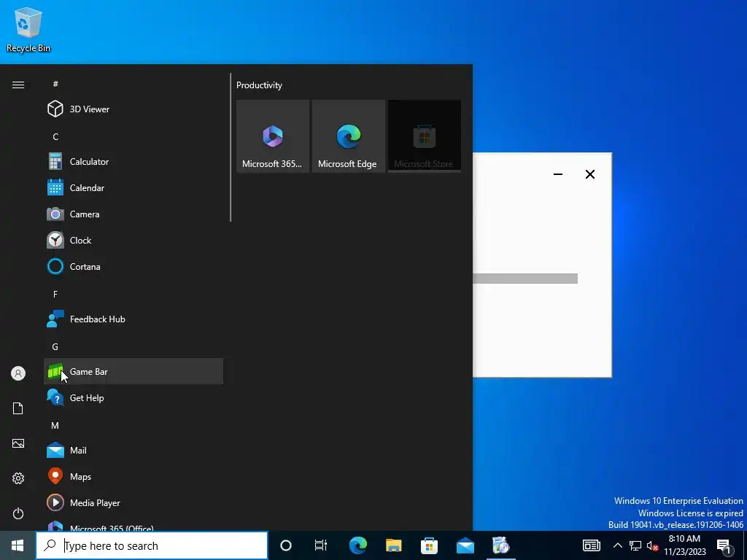Click the Productivity group title

click(259, 85)
